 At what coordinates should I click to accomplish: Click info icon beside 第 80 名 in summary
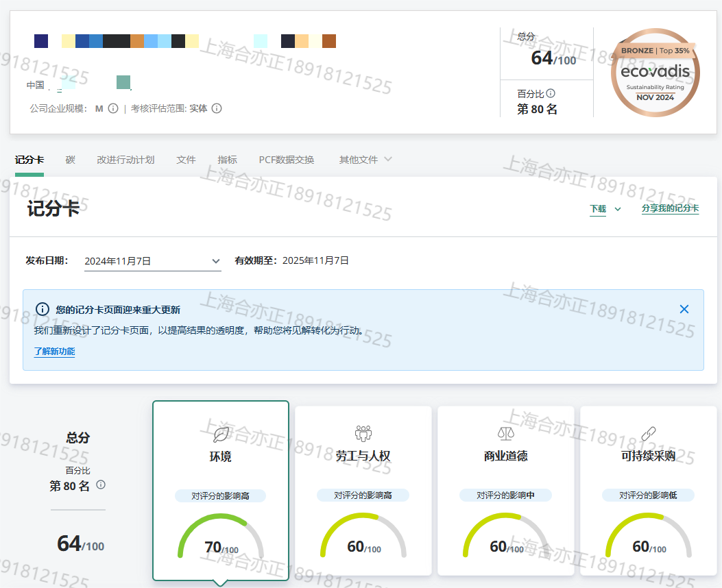click(101, 485)
